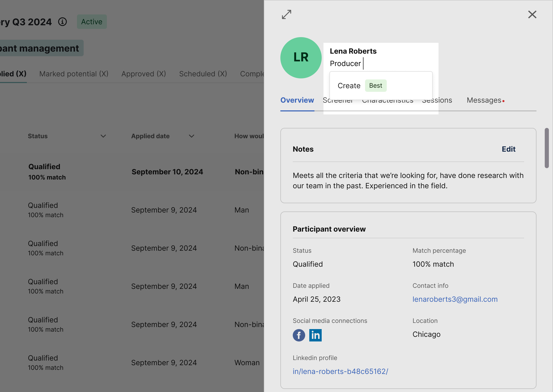Screen dimensions: 553x392
Task: Click the Status column header
Action: 38,136
